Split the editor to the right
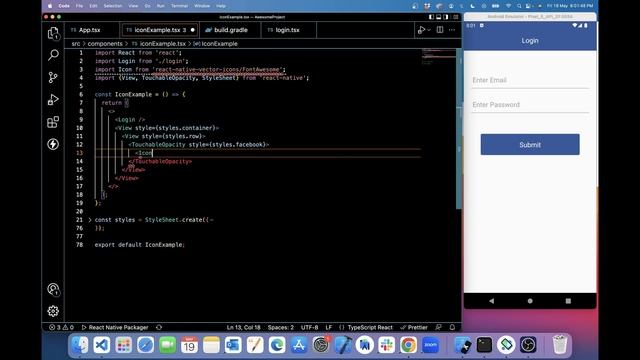The width and height of the screenshot is (640, 360). tap(440, 30)
